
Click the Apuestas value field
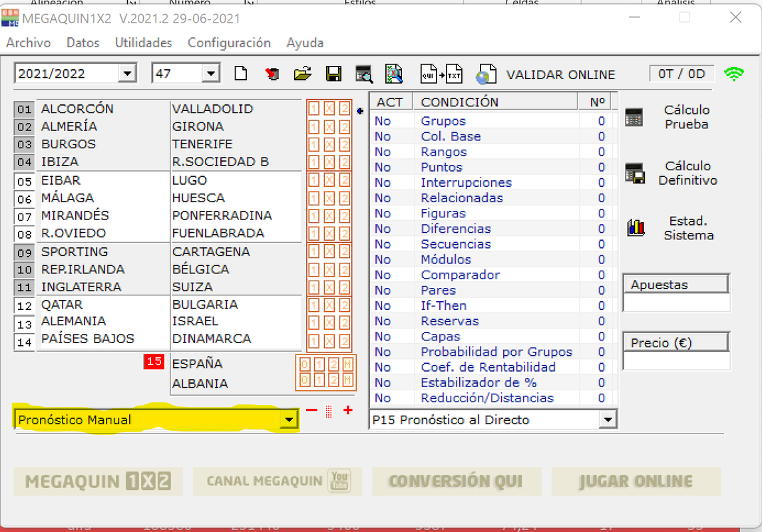pyautogui.click(x=676, y=303)
